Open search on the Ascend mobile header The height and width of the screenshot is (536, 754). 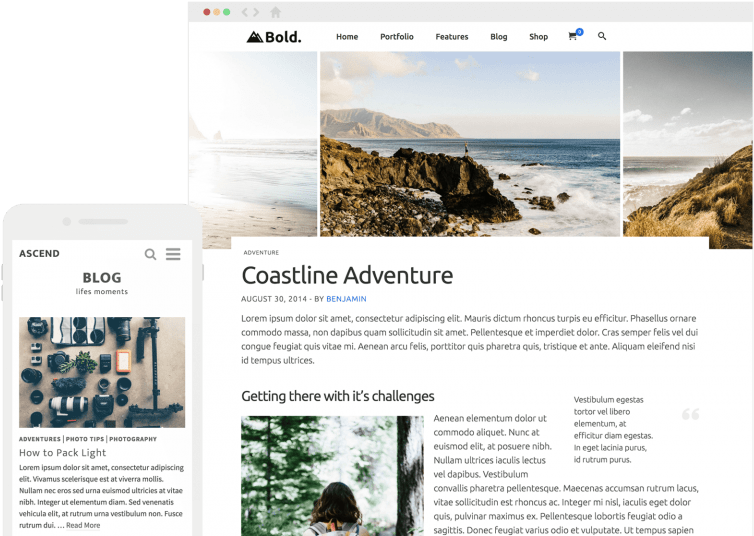(150, 254)
